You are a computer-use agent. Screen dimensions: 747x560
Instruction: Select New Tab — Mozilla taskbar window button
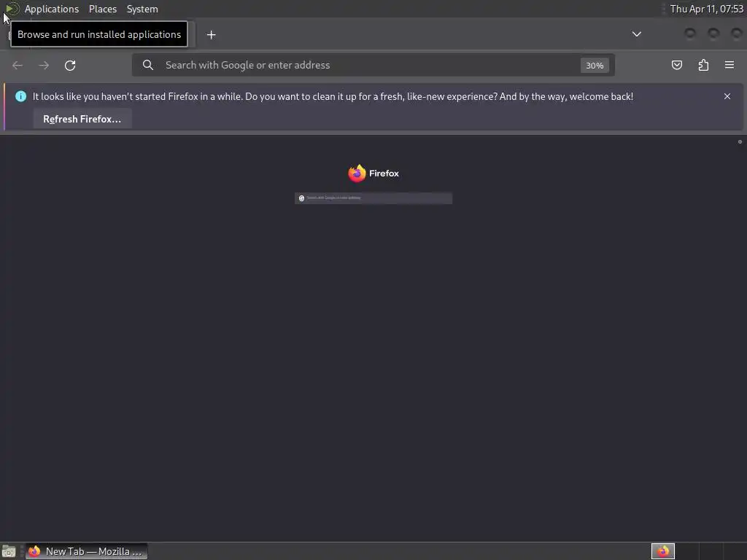pos(86,551)
